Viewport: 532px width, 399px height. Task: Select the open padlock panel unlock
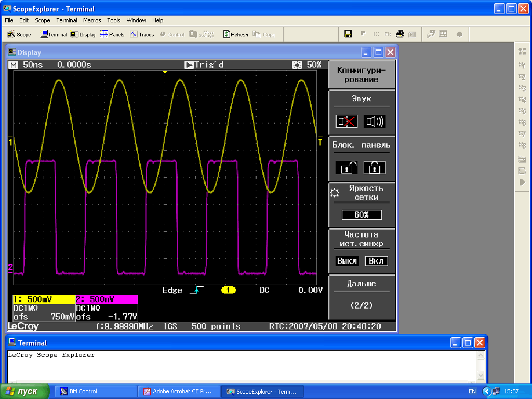click(347, 167)
